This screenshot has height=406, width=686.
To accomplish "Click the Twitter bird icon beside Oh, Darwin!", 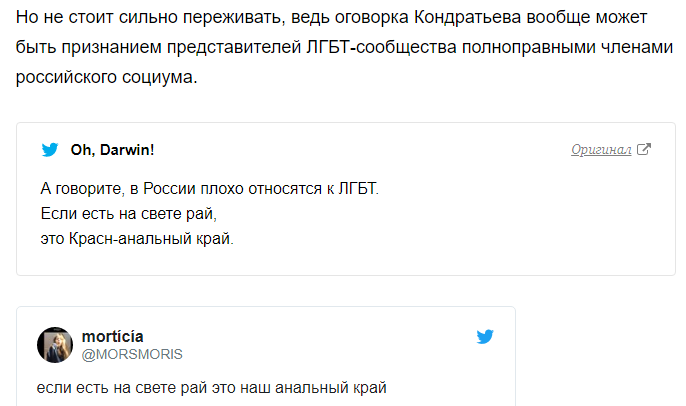I will click(49, 150).
